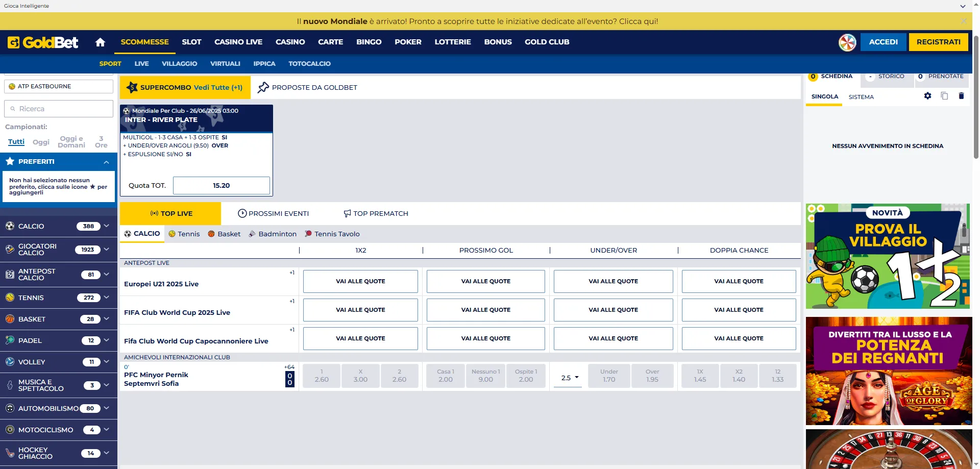Open the prize wheel icon near Accedi
Image resolution: width=980 pixels, height=469 pixels.
847,42
